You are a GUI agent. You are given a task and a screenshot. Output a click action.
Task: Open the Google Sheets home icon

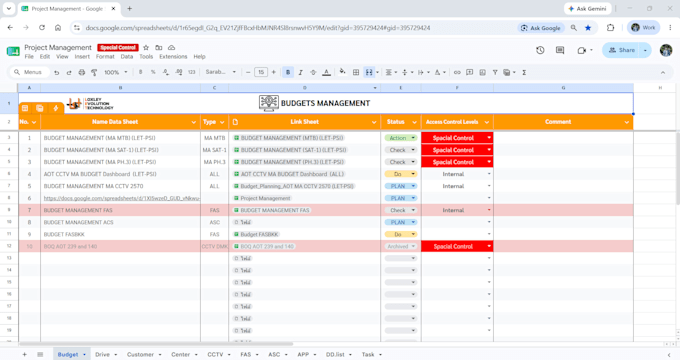[13, 51]
